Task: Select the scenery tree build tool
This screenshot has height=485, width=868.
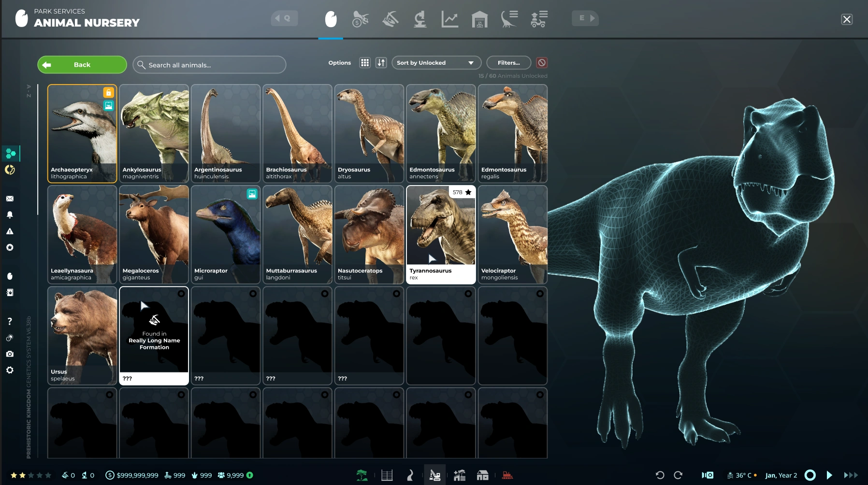Action: coord(362,475)
